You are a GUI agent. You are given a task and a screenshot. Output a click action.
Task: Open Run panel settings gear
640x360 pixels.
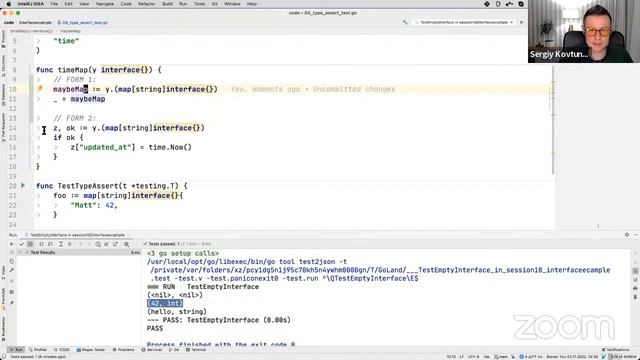(x=627, y=235)
